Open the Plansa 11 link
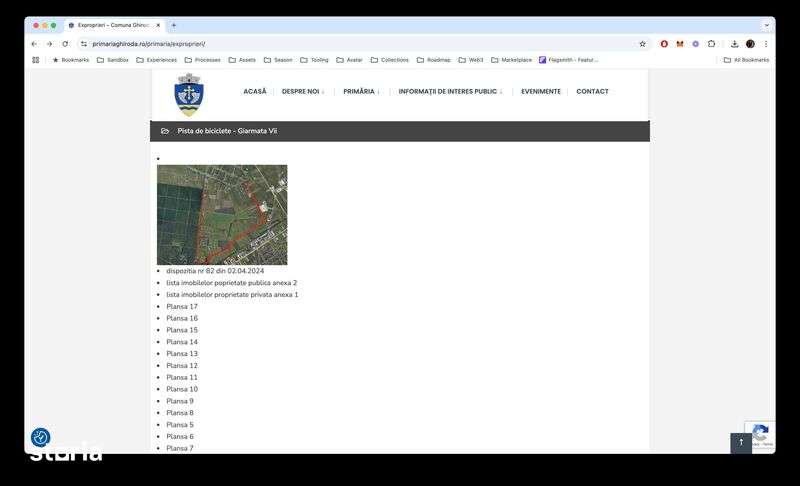This screenshot has height=486, width=800. tap(182, 377)
